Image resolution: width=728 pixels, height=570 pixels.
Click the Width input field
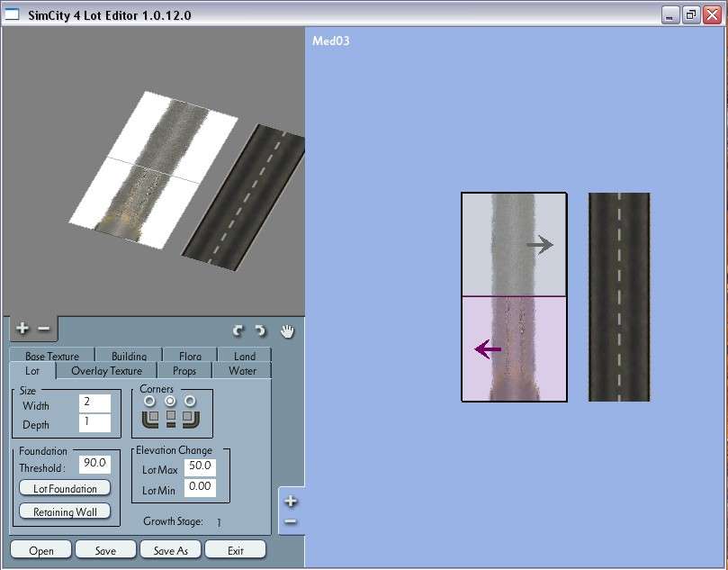pyautogui.click(x=94, y=403)
